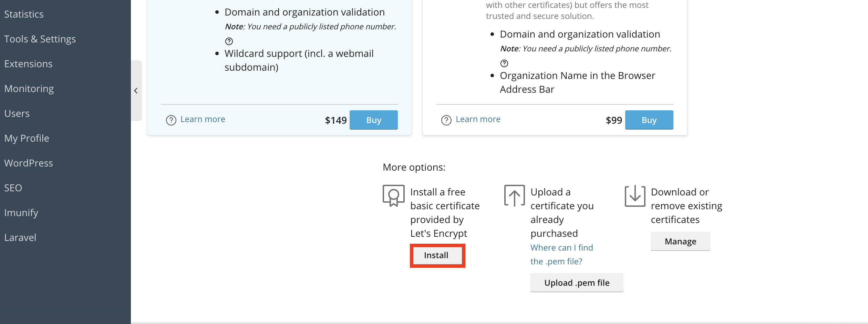Click question mark under wildcard plan phone note
This screenshot has height=324, width=868.
click(x=229, y=41)
